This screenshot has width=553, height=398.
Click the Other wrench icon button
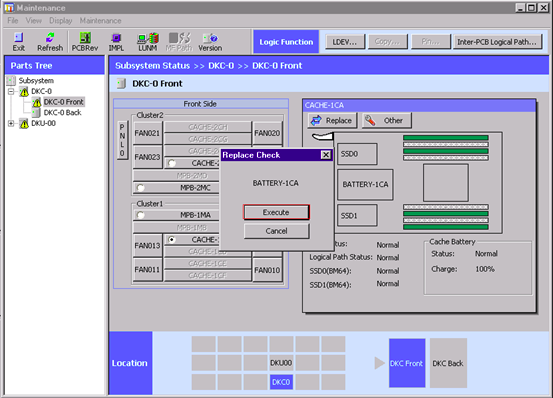[387, 121]
